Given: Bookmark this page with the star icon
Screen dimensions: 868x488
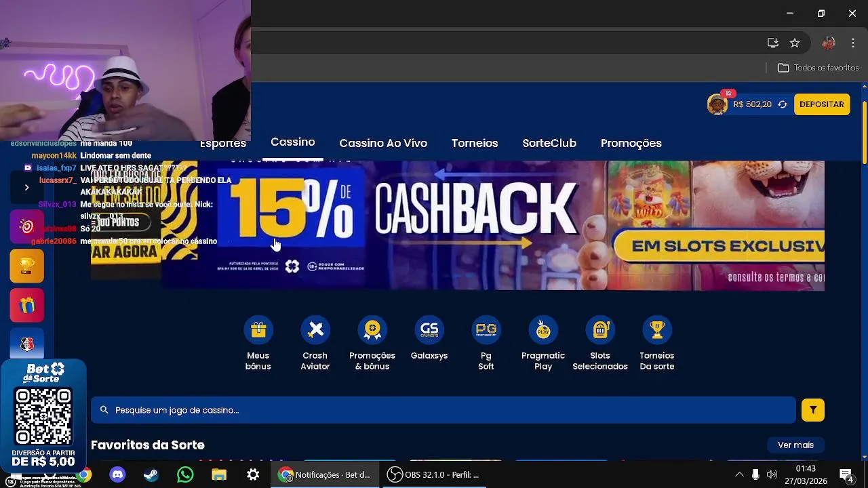Looking at the screenshot, I should click(x=795, y=43).
